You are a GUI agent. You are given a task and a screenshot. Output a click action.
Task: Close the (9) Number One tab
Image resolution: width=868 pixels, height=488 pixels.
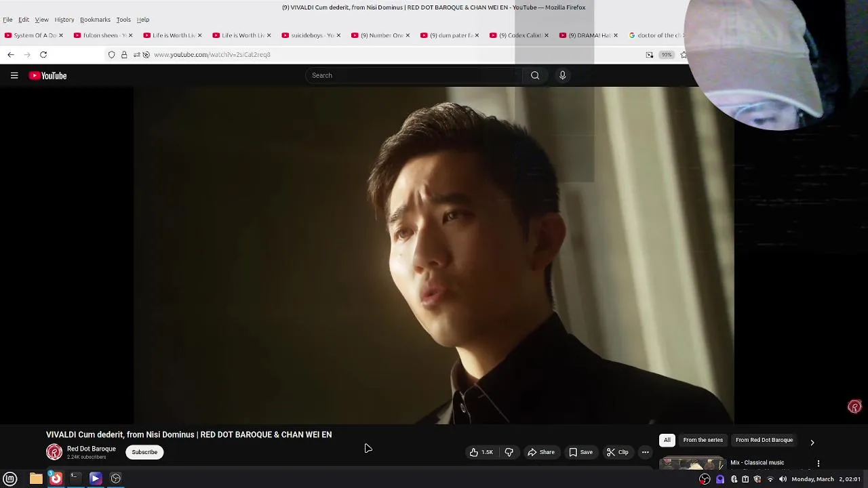tap(408, 35)
